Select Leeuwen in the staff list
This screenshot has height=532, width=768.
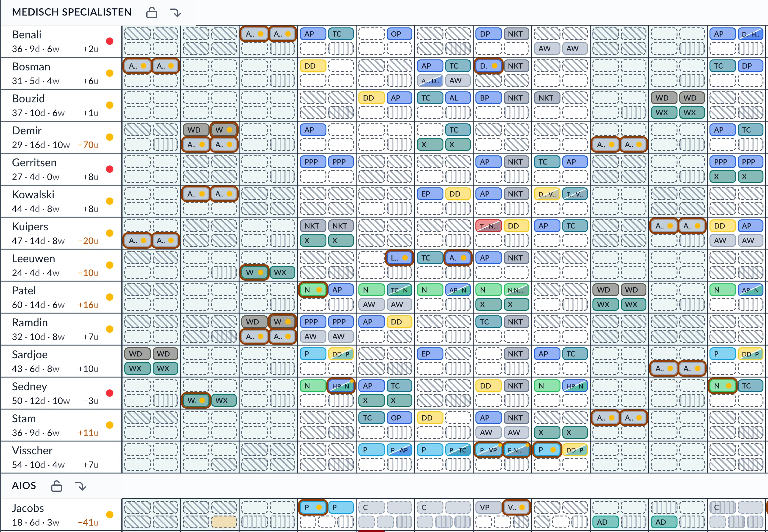(x=33, y=259)
